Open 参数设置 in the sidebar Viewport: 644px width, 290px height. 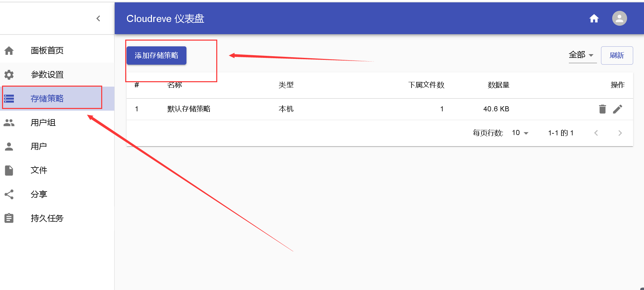pyautogui.click(x=57, y=74)
